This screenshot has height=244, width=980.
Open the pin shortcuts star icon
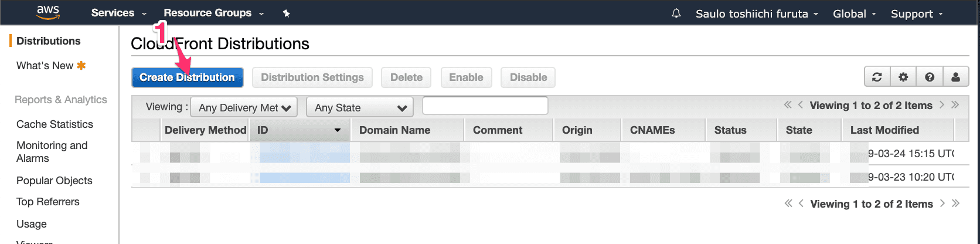point(287,13)
